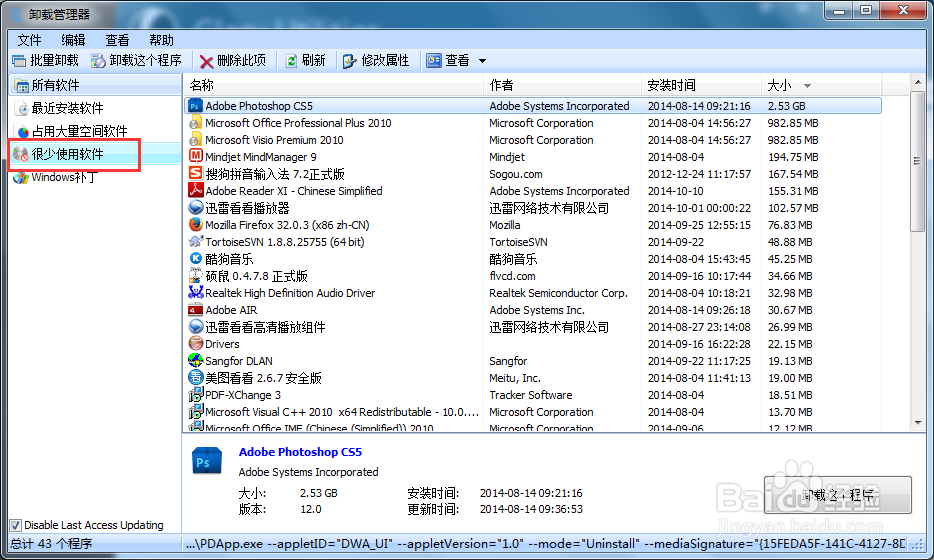Click the 酷狗音乐 row icon

(195, 259)
